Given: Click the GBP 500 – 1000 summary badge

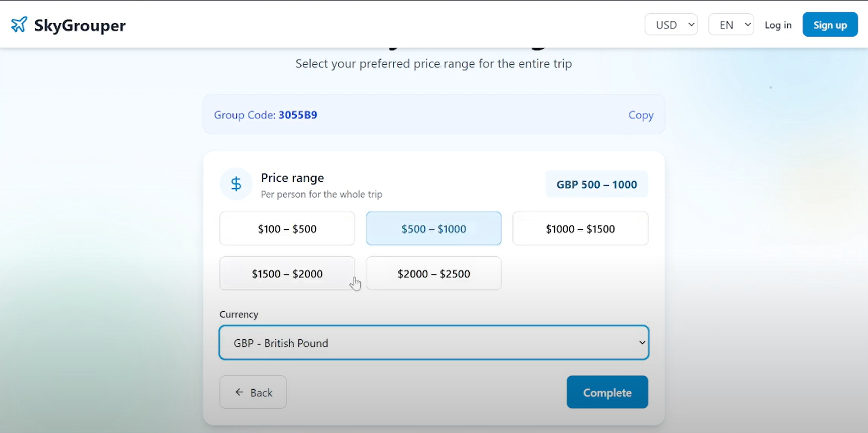Looking at the screenshot, I should pos(596,184).
